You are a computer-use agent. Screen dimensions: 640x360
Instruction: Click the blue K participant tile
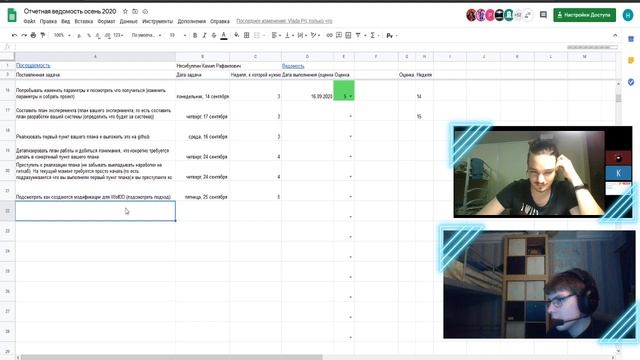(x=618, y=173)
